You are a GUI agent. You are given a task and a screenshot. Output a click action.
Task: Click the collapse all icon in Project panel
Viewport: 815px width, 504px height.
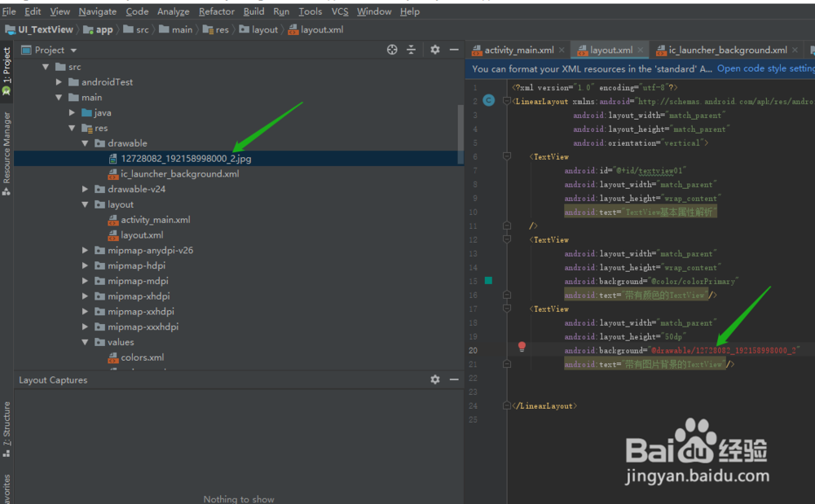pyautogui.click(x=411, y=50)
